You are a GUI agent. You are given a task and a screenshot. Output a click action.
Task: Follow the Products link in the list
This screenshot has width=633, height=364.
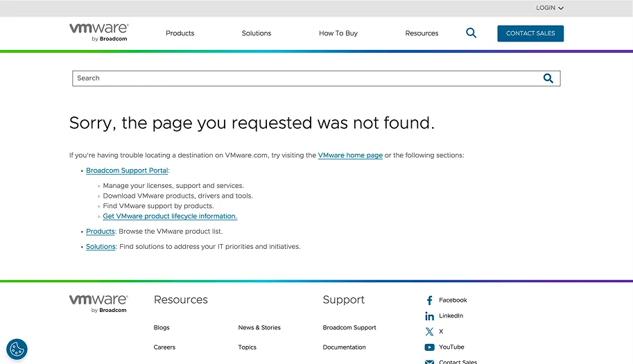[100, 232]
